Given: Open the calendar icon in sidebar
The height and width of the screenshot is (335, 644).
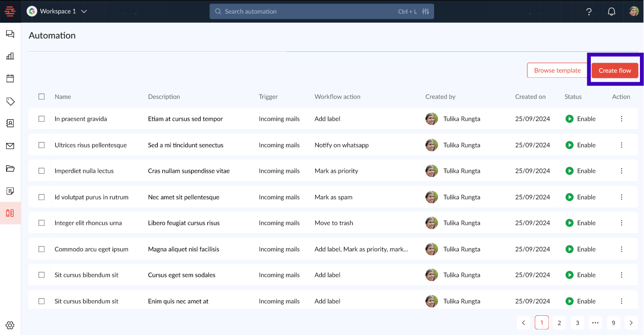Looking at the screenshot, I should pos(10,78).
